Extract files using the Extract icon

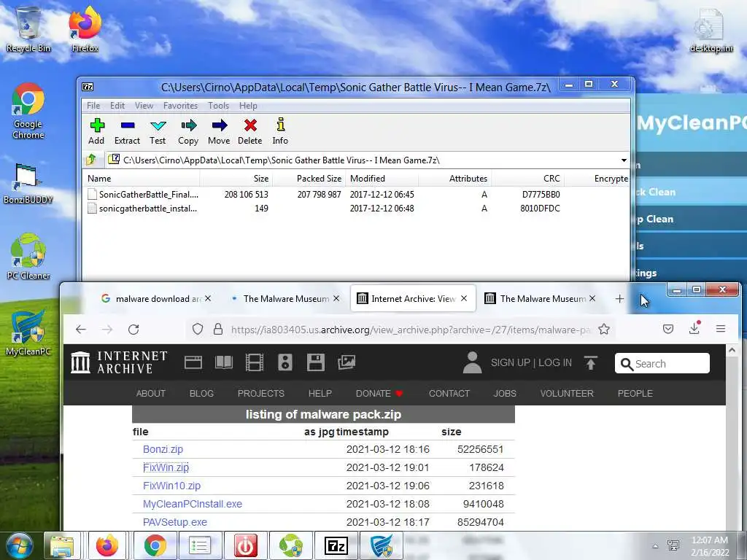tap(127, 131)
